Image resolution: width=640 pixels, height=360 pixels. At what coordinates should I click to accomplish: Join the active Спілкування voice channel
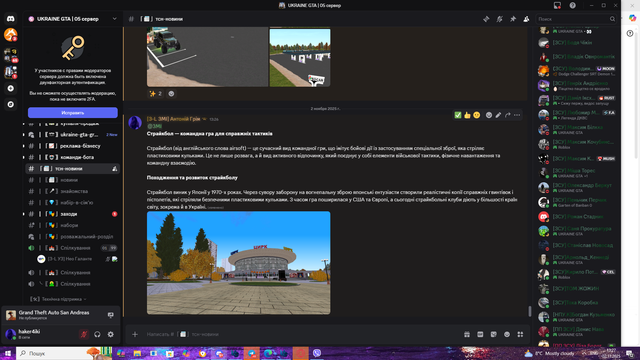tap(73, 248)
